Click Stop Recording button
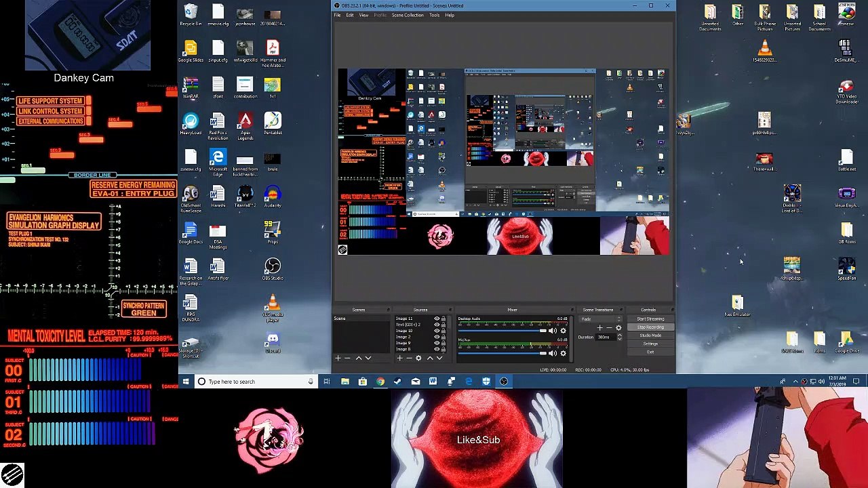868x488 pixels. (x=650, y=327)
